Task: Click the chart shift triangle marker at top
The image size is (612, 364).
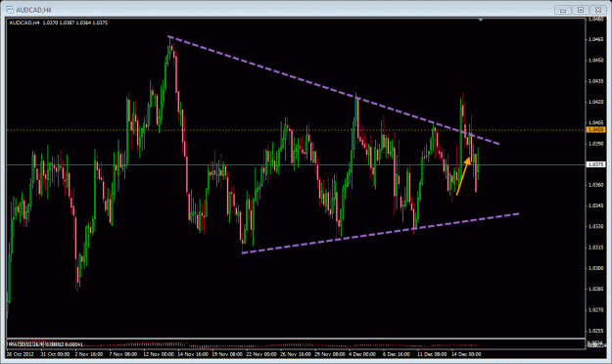Action: click(481, 20)
